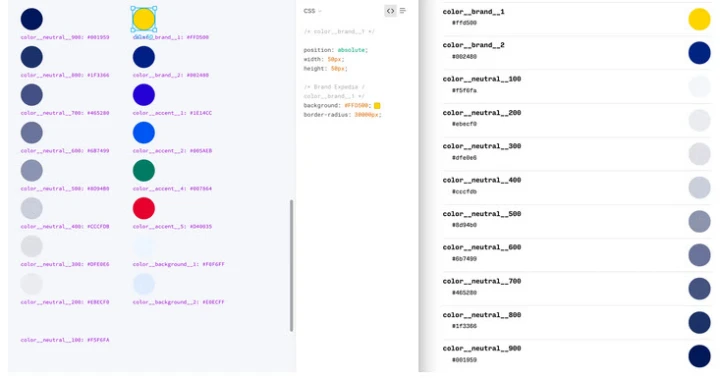Click the '#cccfdb' hex value in the right list
The width and height of the screenshot is (720, 378).
click(x=464, y=192)
